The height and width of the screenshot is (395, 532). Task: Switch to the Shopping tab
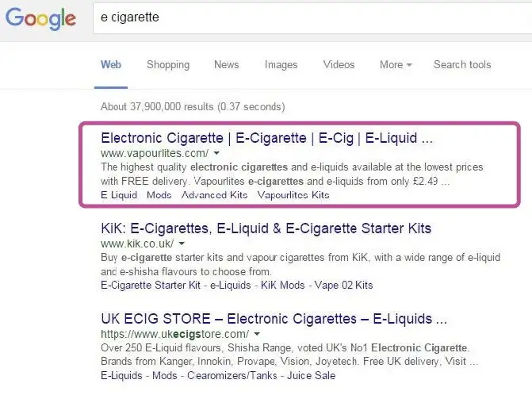point(168,65)
